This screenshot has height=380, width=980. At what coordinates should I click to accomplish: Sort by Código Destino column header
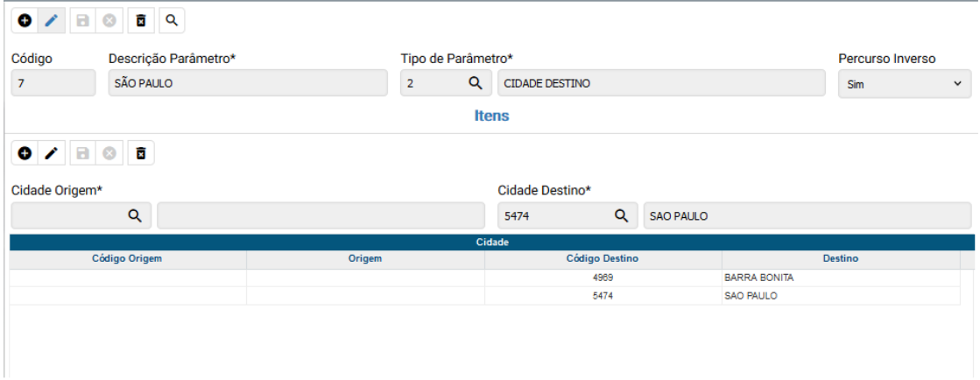[603, 258]
